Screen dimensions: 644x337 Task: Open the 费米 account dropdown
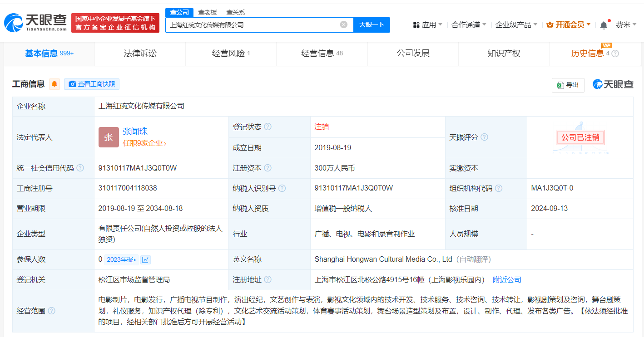(x=627, y=24)
